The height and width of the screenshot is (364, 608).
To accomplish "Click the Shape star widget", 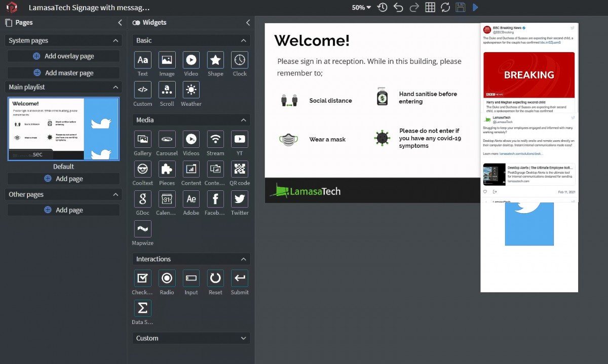I will [x=215, y=60].
